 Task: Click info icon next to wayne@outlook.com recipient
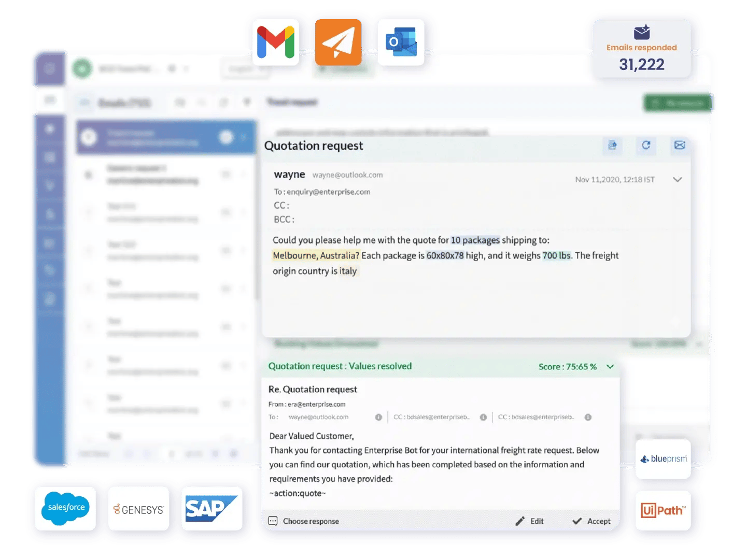click(378, 417)
